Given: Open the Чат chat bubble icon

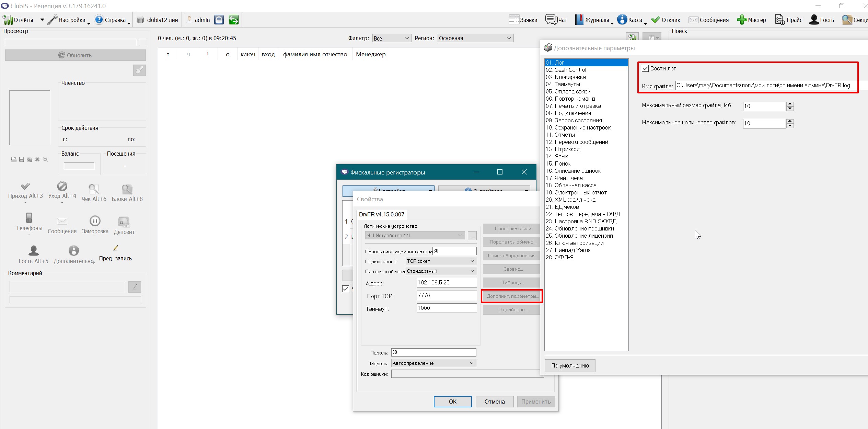Looking at the screenshot, I should point(551,20).
